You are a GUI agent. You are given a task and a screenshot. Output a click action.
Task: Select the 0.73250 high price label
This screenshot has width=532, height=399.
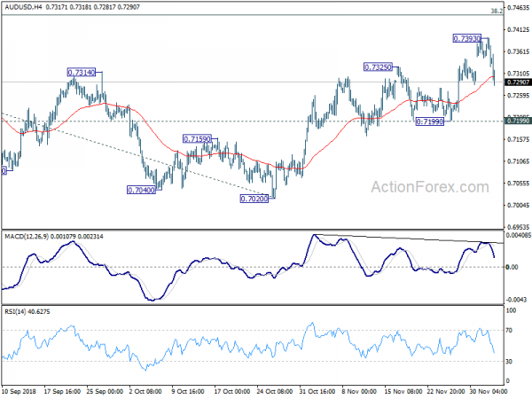coord(379,66)
